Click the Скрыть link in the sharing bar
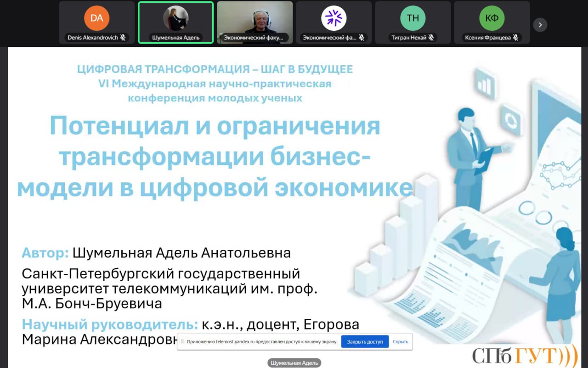 point(400,342)
